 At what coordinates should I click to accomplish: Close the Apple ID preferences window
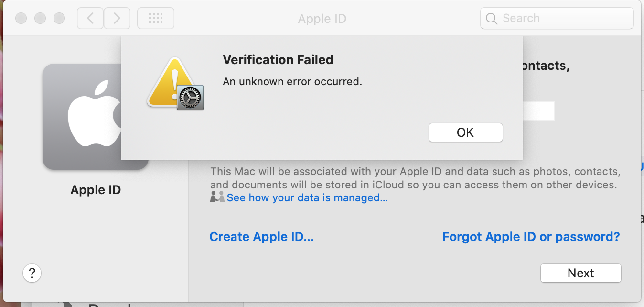21,19
